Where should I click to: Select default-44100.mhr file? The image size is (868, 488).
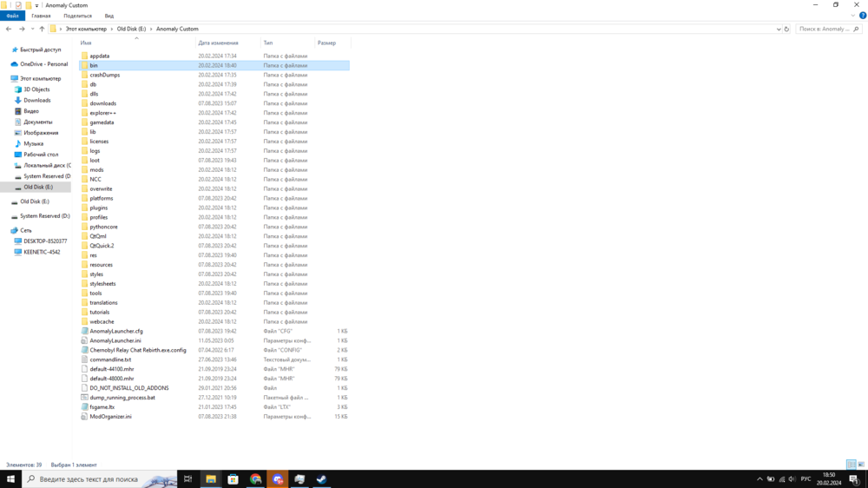(x=214, y=369)
